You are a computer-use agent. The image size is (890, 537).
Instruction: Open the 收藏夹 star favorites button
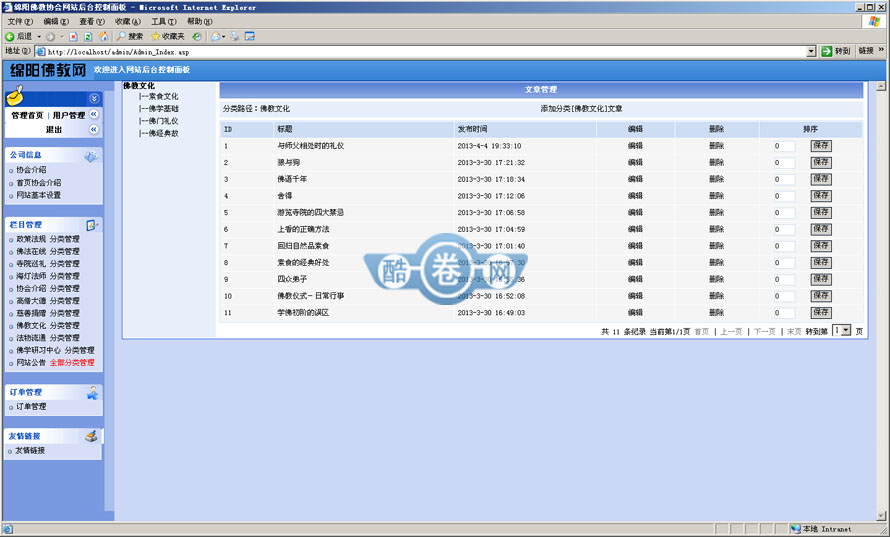click(x=167, y=36)
